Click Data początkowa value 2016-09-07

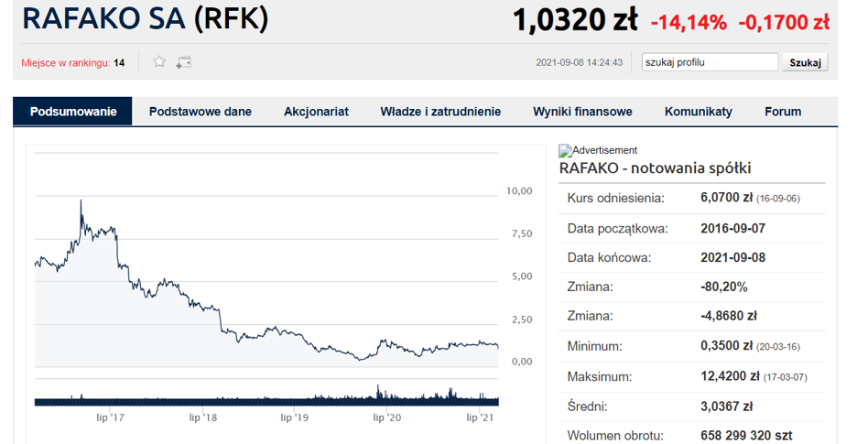pos(732,228)
